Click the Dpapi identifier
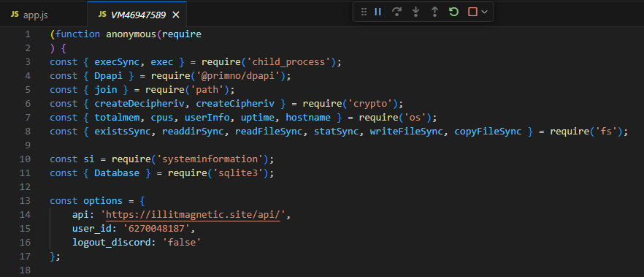Image resolution: width=644 pixels, height=277 pixels. pos(108,76)
